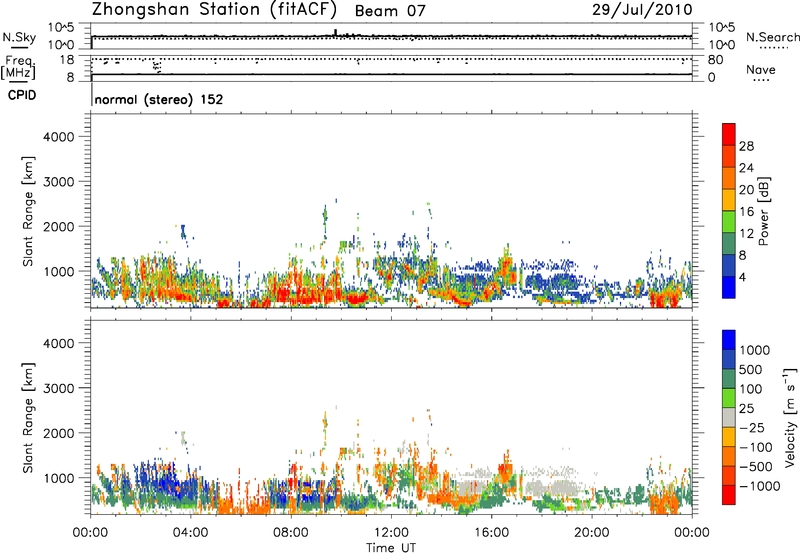Click the '-1000' label on velocity color bar
This screenshot has height=554, width=800.
click(x=759, y=486)
